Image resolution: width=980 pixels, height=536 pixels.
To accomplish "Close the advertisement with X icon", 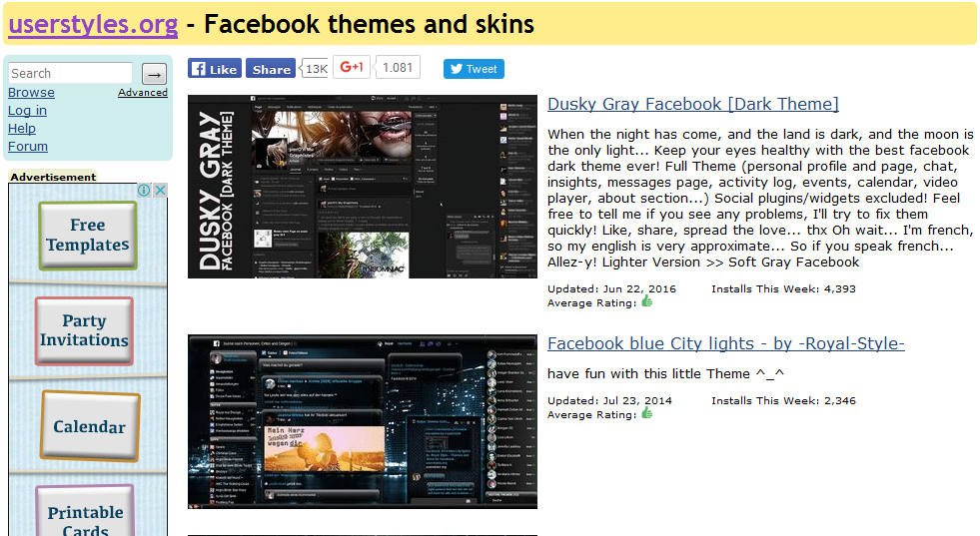I will [160, 190].
